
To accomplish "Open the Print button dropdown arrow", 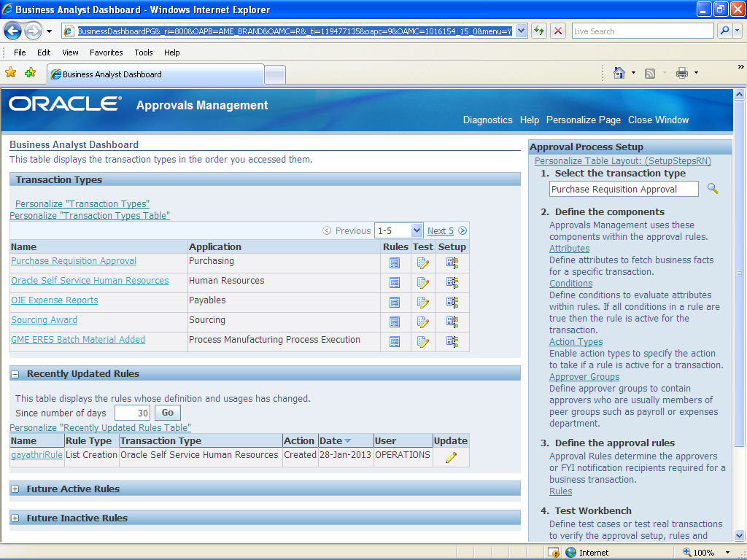I will (x=696, y=73).
